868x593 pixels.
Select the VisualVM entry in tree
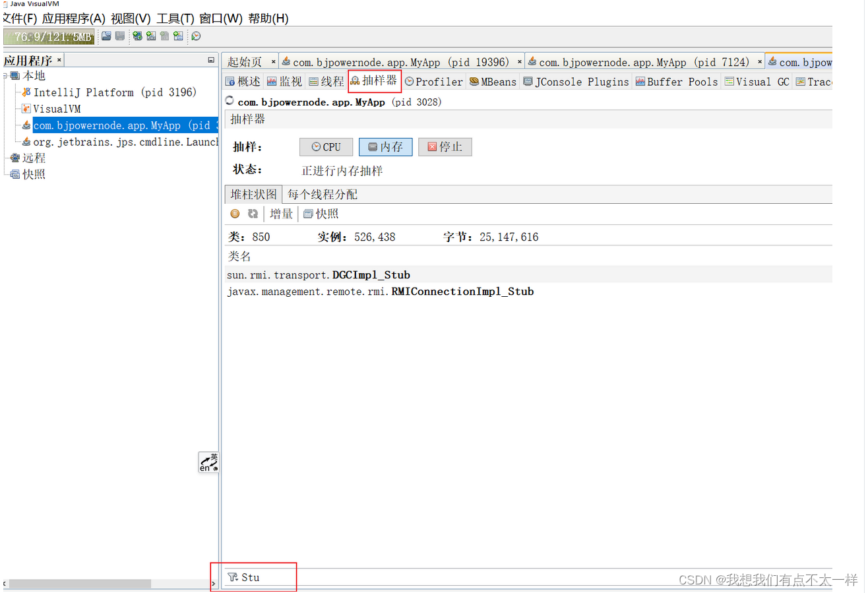pos(57,109)
